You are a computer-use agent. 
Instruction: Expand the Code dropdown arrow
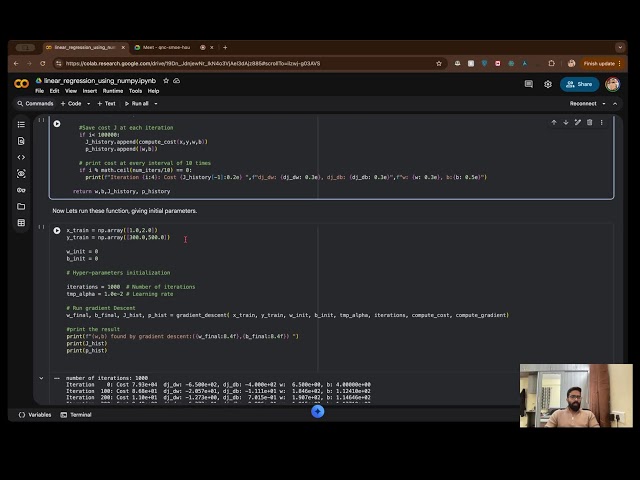(89, 104)
